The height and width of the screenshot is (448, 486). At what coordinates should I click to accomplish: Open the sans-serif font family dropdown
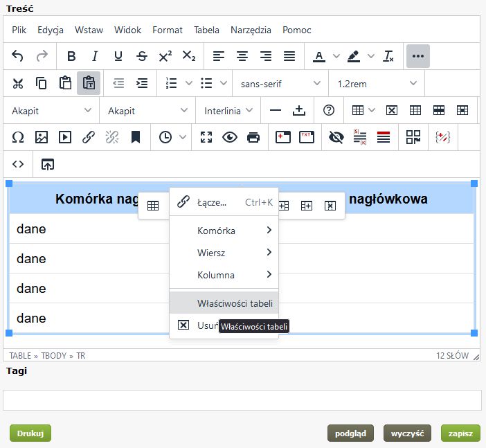coord(280,83)
